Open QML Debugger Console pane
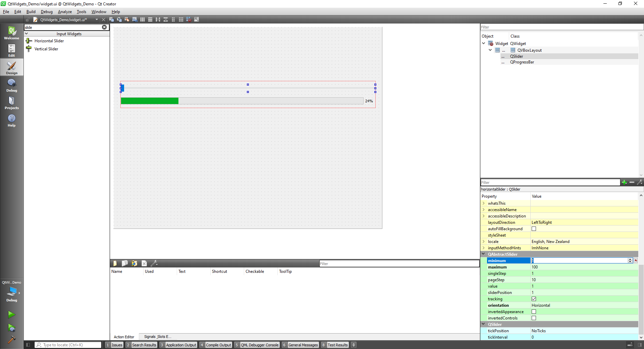Screen dimensions: 644x349 point(257,345)
